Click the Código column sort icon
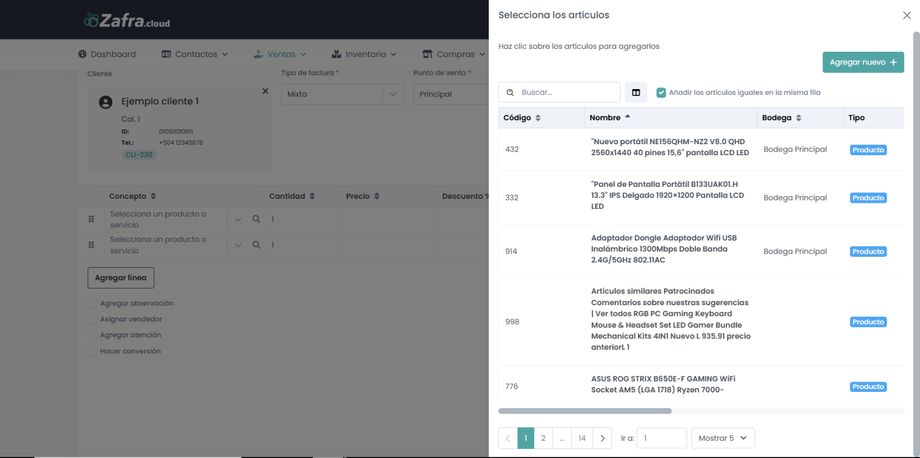920x458 pixels. coord(538,118)
